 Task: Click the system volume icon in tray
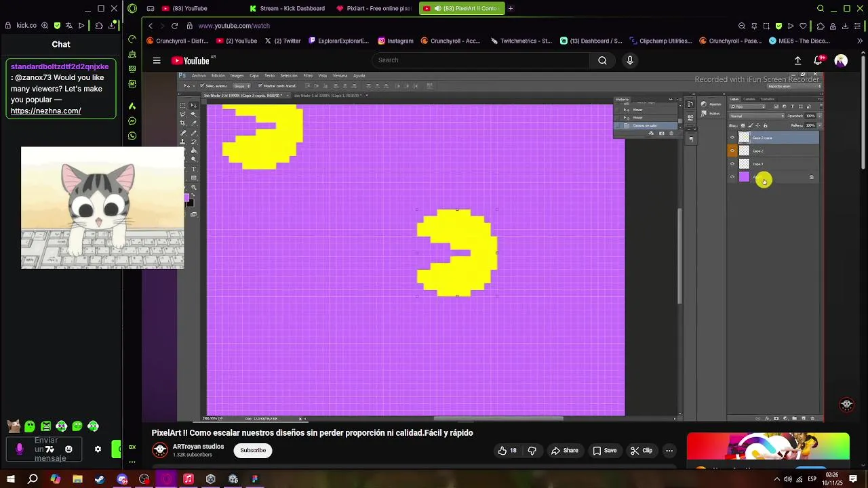(x=787, y=479)
